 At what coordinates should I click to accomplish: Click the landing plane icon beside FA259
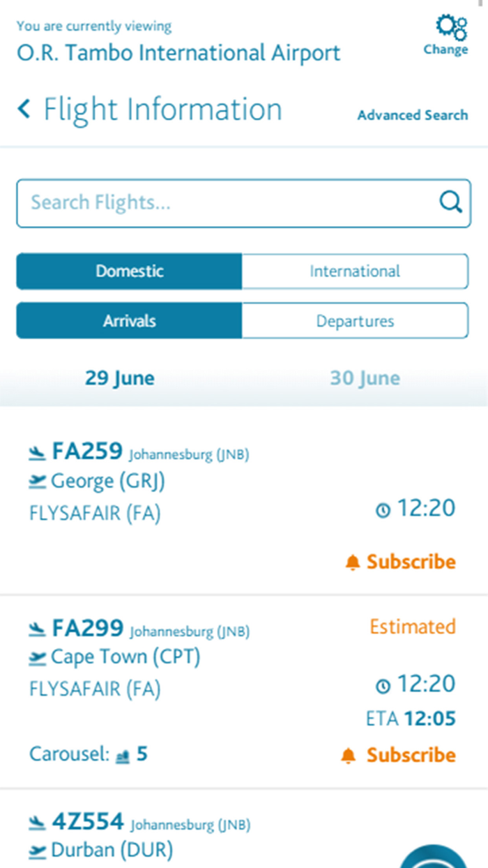coord(37,453)
